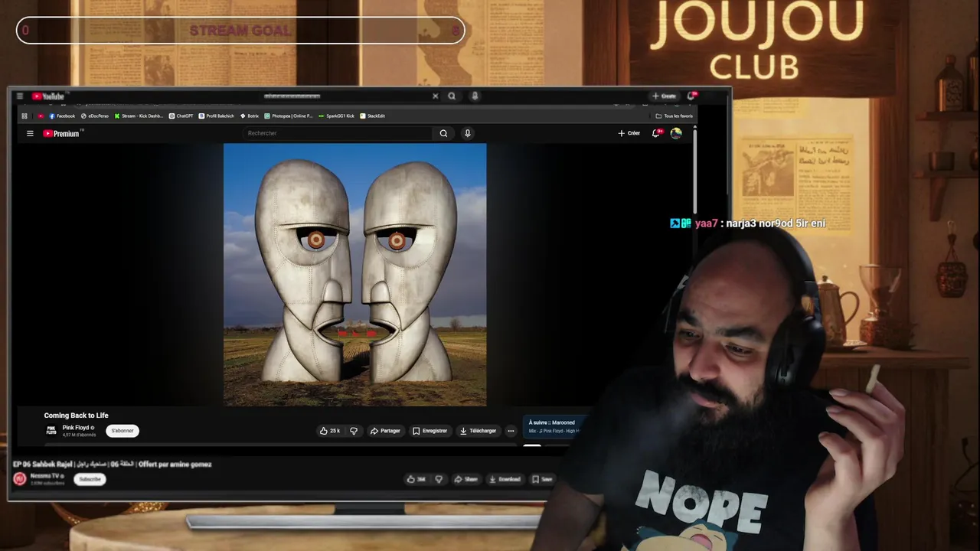
Task: Click the search icon in background header
Action: [x=452, y=96]
